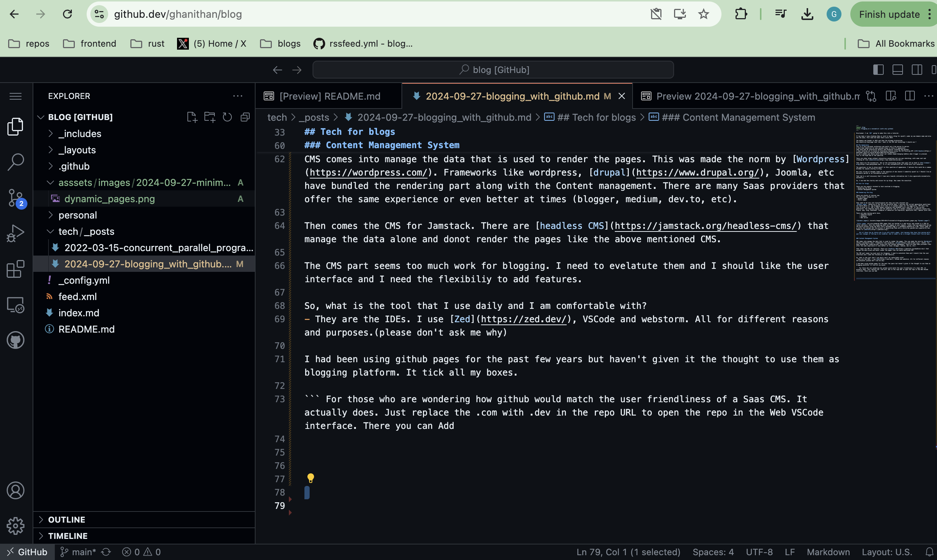
Task: Click Ln 79, Col 1 go-to-line indicator
Action: point(628,552)
